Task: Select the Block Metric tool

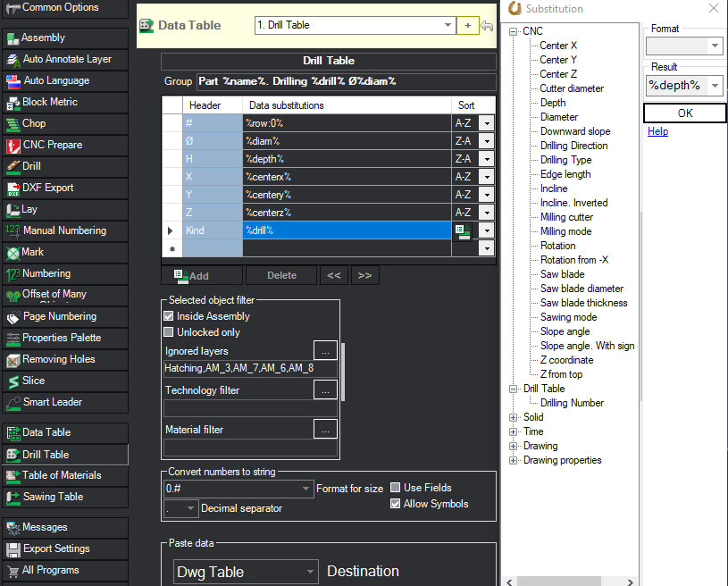Action: 65,102
